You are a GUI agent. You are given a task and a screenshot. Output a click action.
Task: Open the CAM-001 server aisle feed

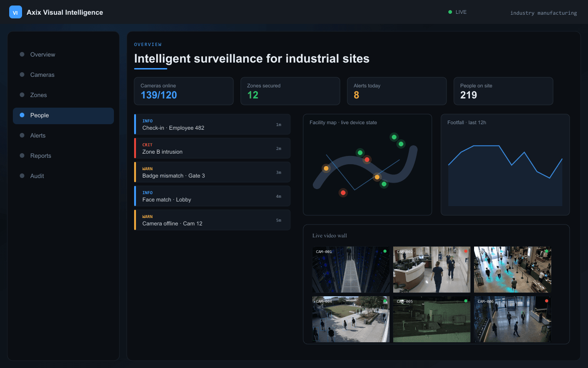pyautogui.click(x=351, y=270)
